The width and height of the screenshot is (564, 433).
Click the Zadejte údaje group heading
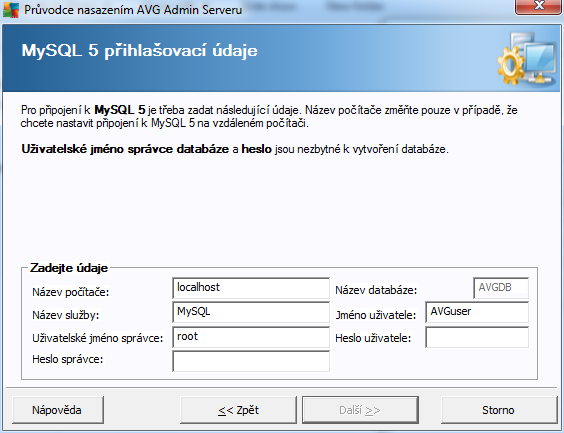tap(69, 268)
